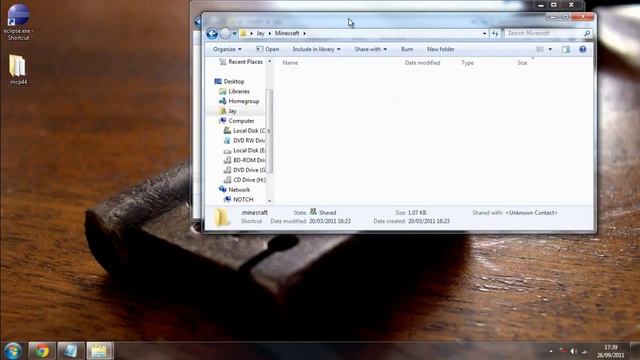Select Libraries in navigation pane
The image size is (640, 360).
click(x=234, y=91)
